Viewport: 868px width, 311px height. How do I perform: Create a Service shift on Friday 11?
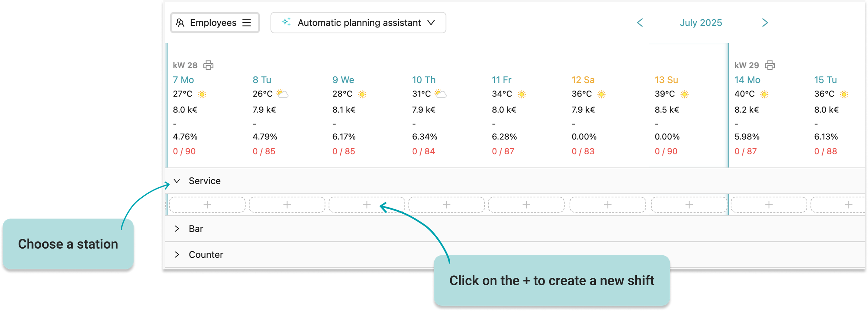point(526,205)
